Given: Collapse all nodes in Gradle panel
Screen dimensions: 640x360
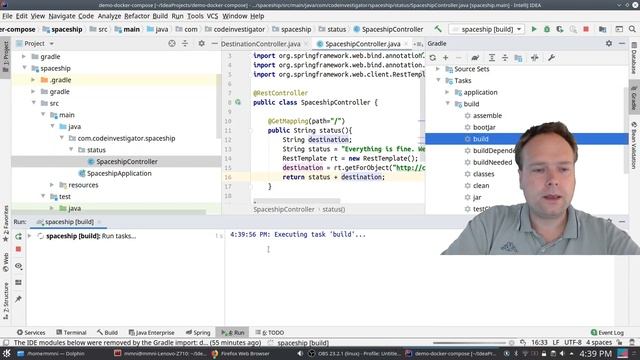Looking at the screenshot, I should tap(505, 58).
